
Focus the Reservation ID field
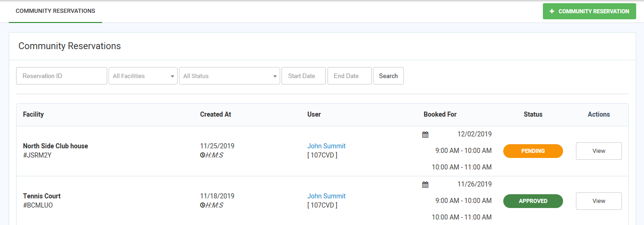[x=62, y=76]
